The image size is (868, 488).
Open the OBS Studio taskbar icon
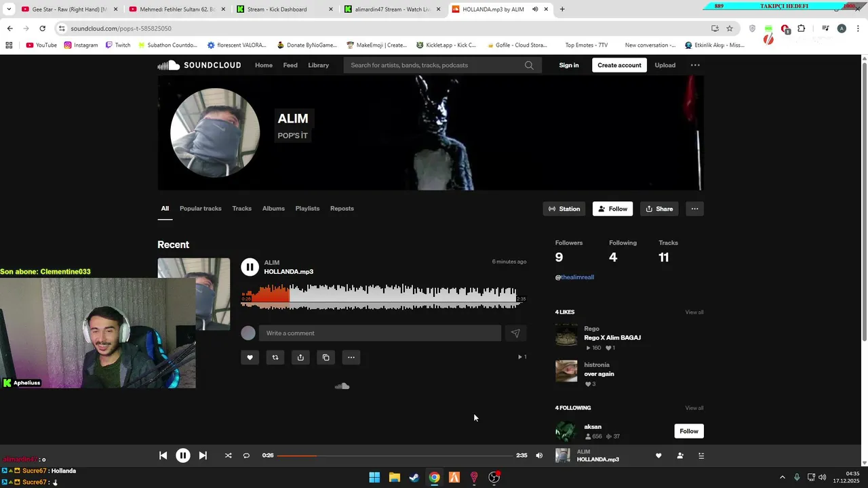click(494, 477)
